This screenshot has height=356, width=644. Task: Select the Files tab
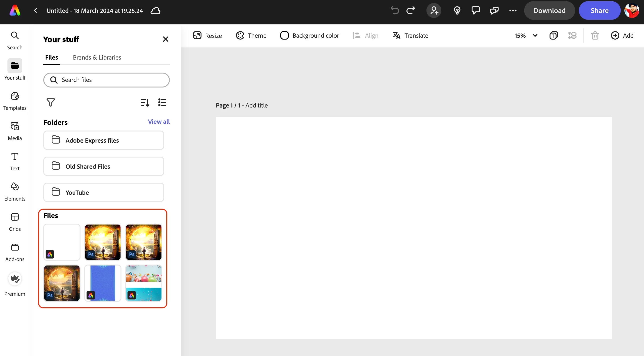pos(51,57)
